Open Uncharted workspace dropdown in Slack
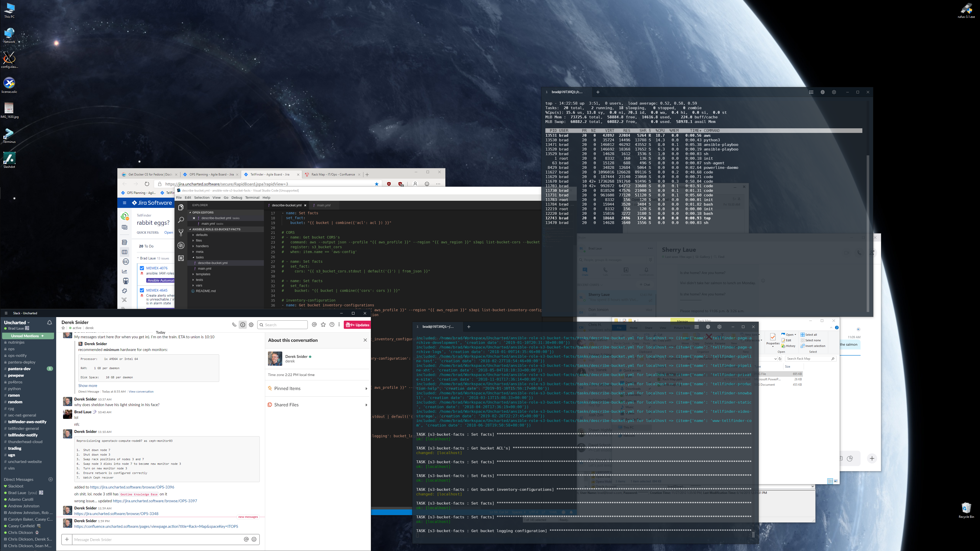Image resolution: width=980 pixels, height=551 pixels. pos(17,322)
